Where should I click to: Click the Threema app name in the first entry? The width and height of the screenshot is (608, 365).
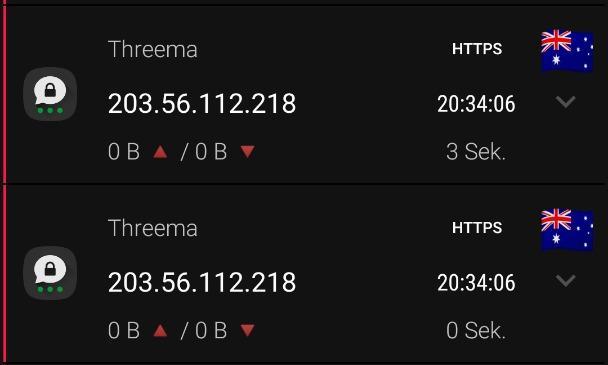[x=153, y=49]
